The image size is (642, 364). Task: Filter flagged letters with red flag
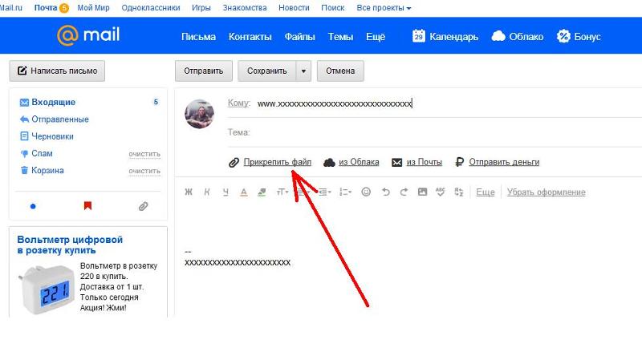[x=87, y=205]
